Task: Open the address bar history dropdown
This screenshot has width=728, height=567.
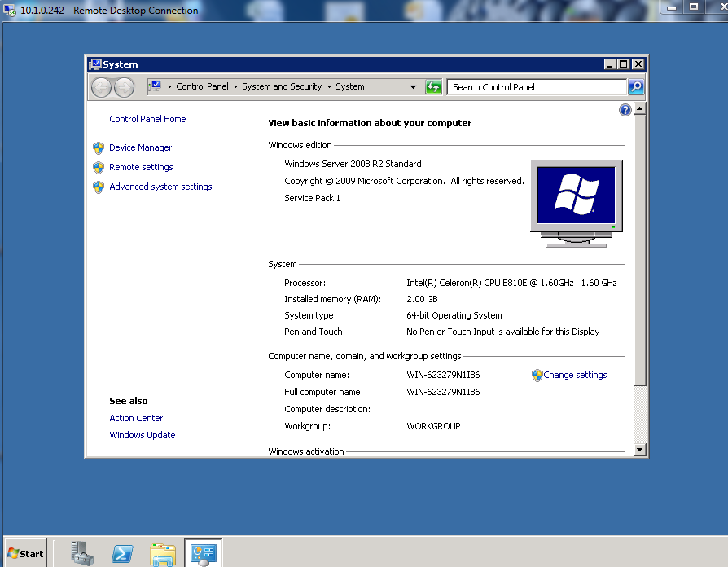Action: click(413, 87)
